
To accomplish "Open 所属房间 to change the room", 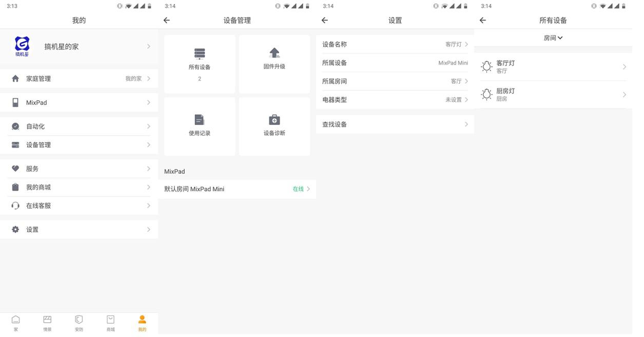I will click(x=394, y=81).
